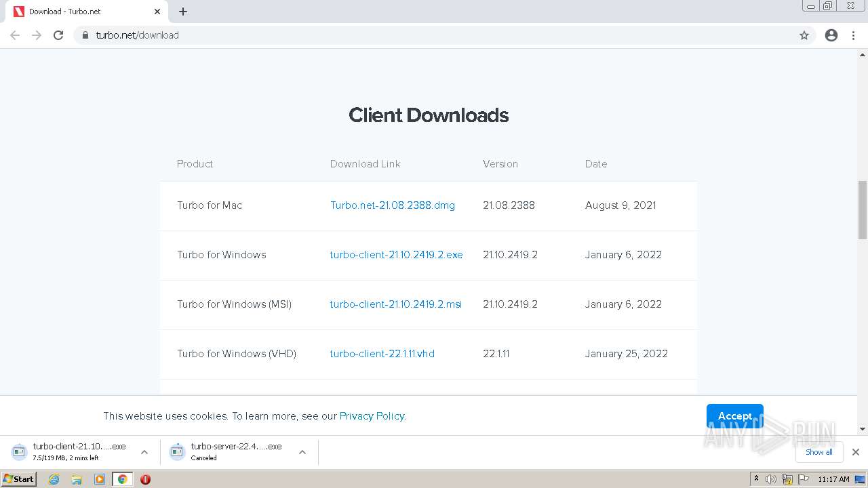Download Turbo.net-21.08.2388.dmg
868x488 pixels.
pos(393,205)
